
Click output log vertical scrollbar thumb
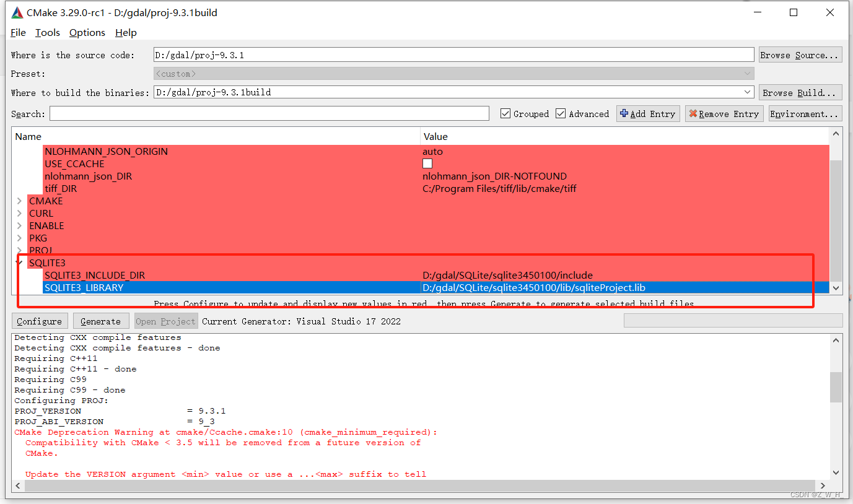[x=836, y=387]
